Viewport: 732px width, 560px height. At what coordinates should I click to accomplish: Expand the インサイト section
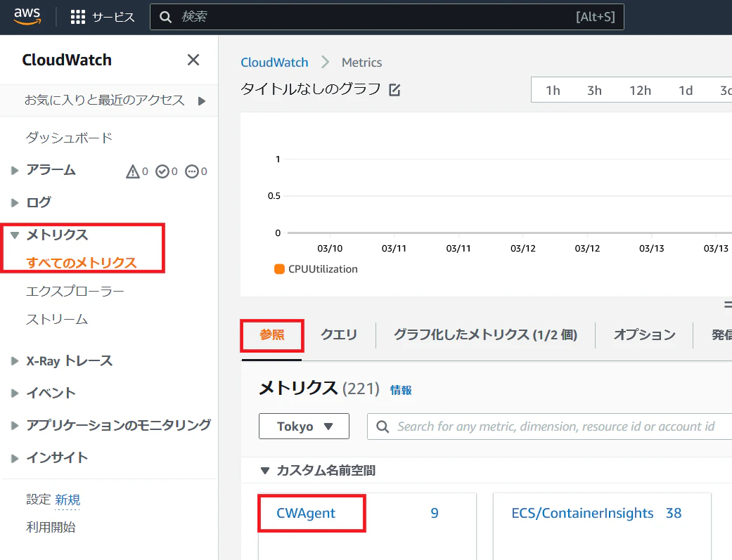click(15, 458)
